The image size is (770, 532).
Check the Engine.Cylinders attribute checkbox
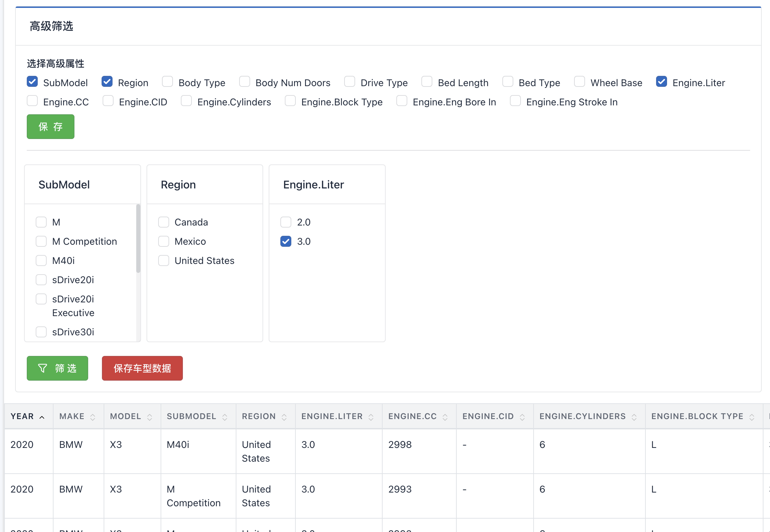coord(186,101)
